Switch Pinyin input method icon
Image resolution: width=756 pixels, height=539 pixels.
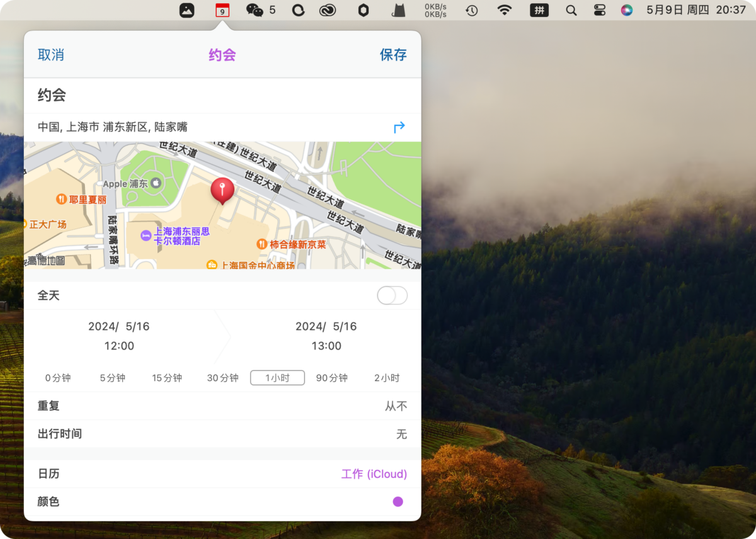[539, 10]
